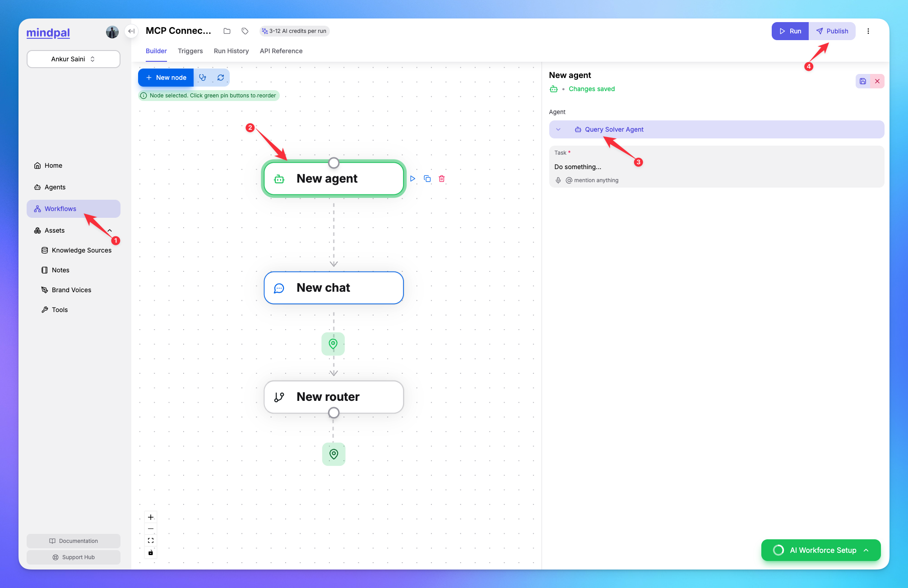Delete the New agent node with trash icon
This screenshot has height=588, width=908.
[x=441, y=179]
